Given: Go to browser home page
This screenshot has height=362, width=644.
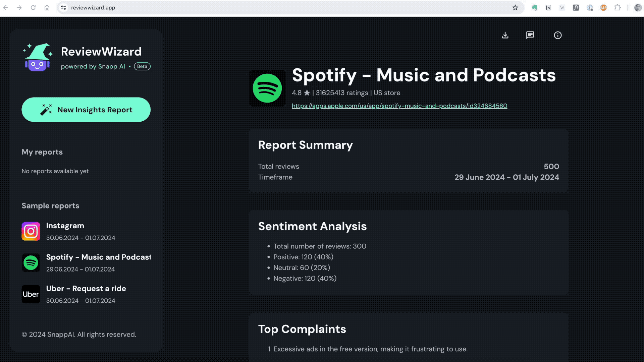Looking at the screenshot, I should (47, 7).
